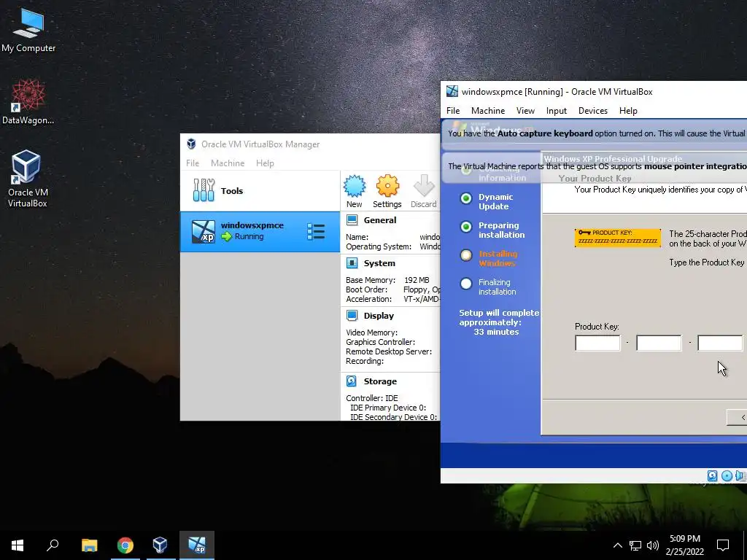Open File menu in VirtualBox Manager
747x560 pixels.
(193, 163)
